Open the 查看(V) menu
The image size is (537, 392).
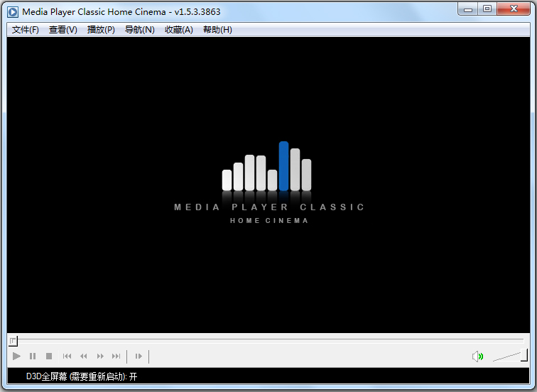coord(63,30)
